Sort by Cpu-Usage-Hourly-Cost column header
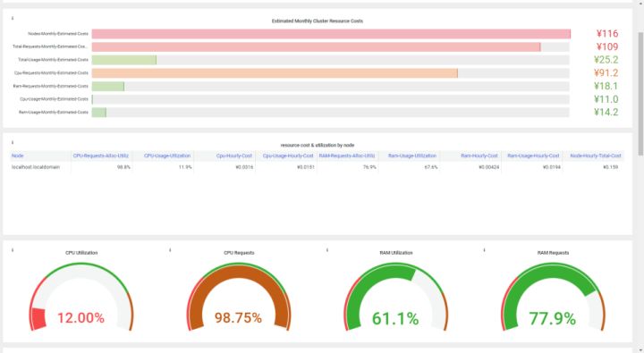 point(288,156)
